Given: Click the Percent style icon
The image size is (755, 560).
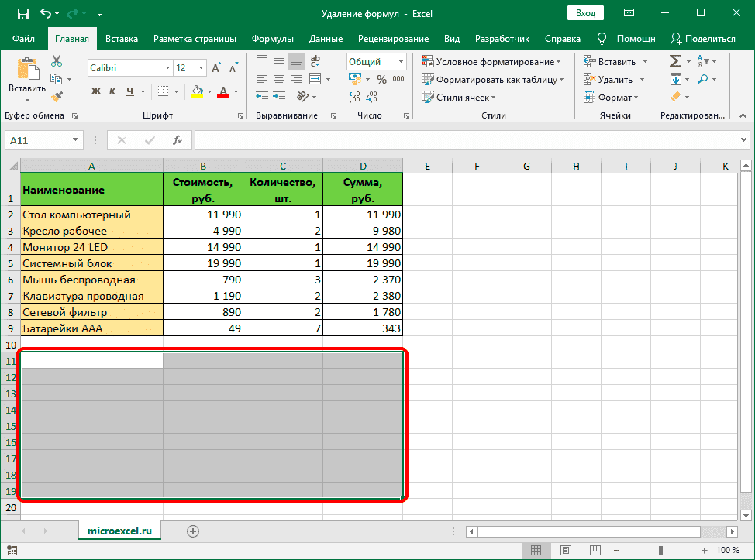Looking at the screenshot, I should [x=381, y=78].
